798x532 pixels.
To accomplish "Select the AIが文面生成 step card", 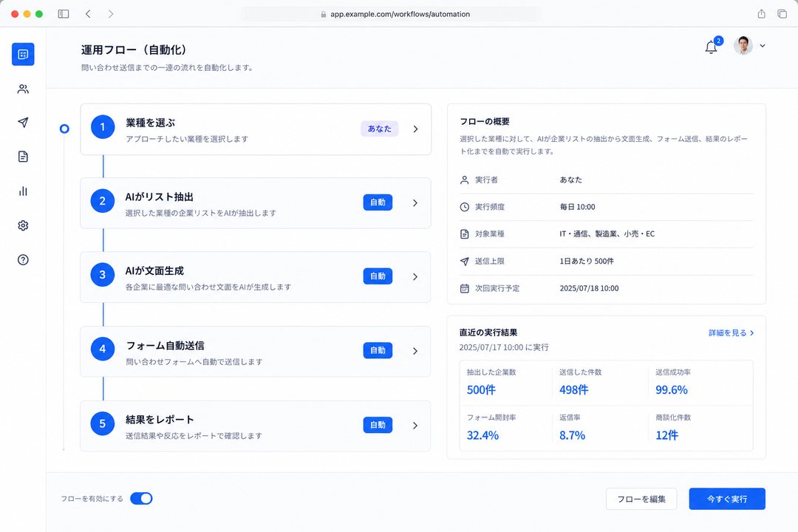I will pyautogui.click(x=256, y=277).
